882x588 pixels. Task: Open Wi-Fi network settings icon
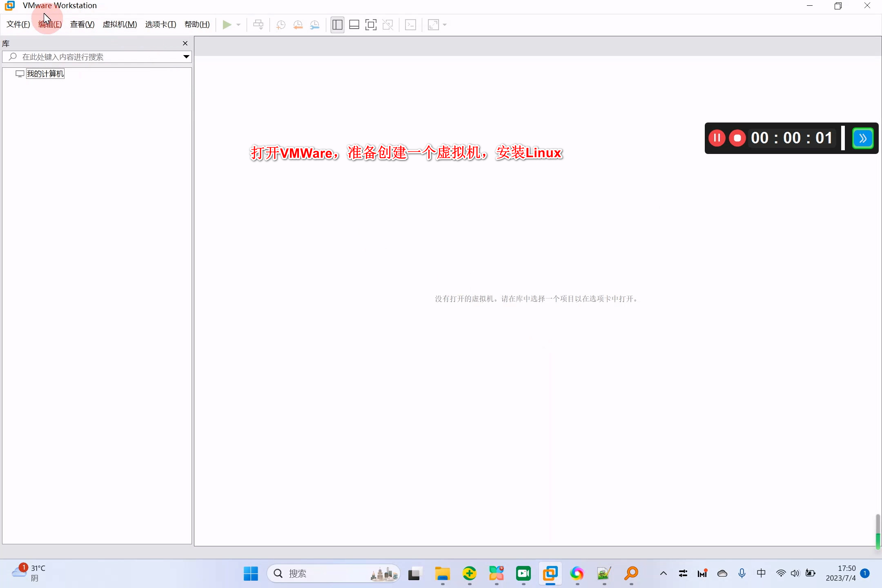coord(781,574)
